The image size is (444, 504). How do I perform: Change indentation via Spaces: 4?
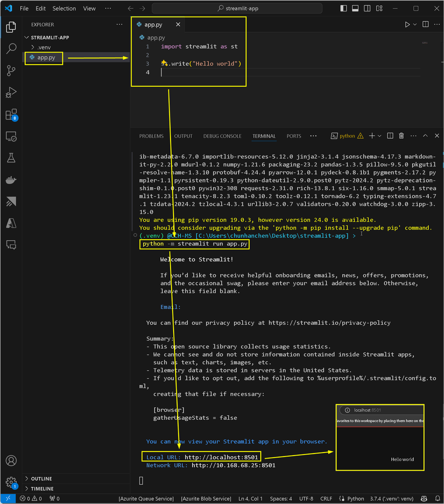[x=281, y=499]
